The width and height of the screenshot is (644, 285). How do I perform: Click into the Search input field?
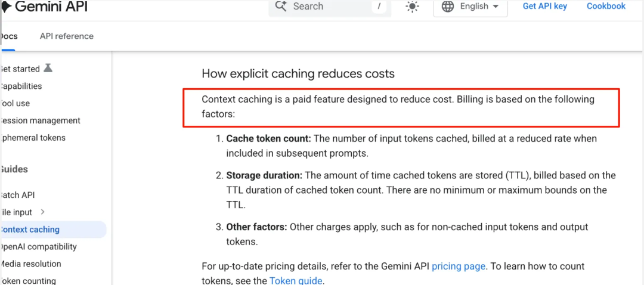[x=328, y=7]
